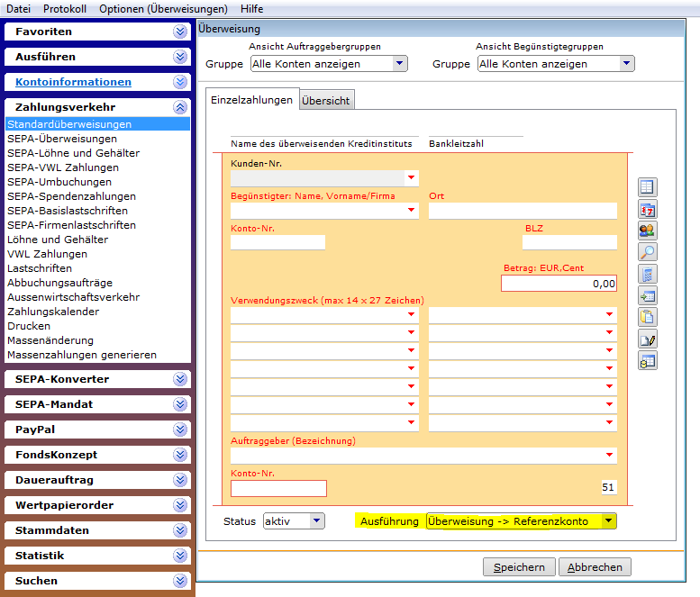
Task: Select SEPA-Löhne und Gehälter
Action: tap(73, 153)
